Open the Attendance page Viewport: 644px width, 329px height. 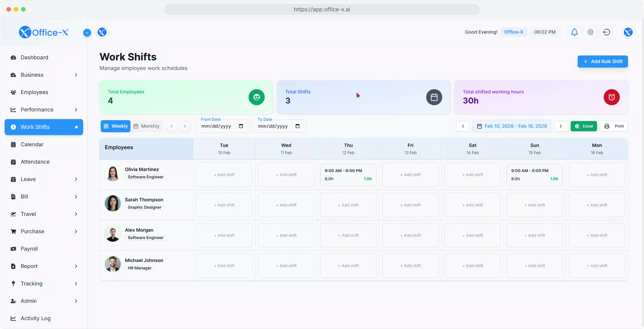click(35, 162)
